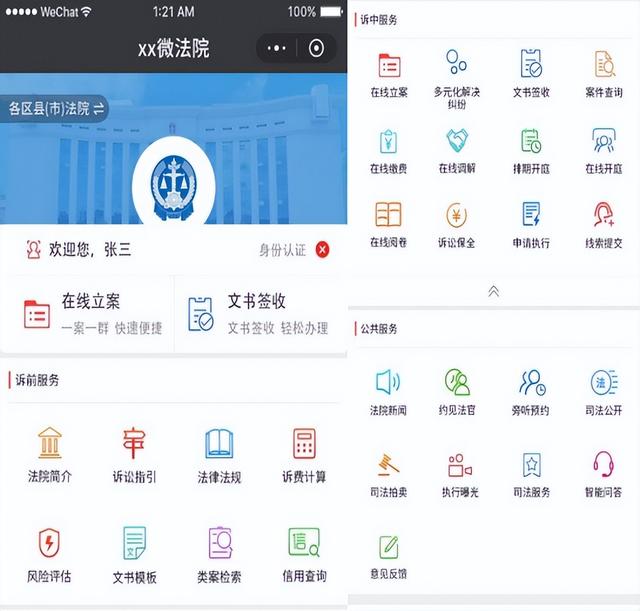Tap the 文书签收 document signing card
Screen dimensions: 640x611
pos(260,313)
